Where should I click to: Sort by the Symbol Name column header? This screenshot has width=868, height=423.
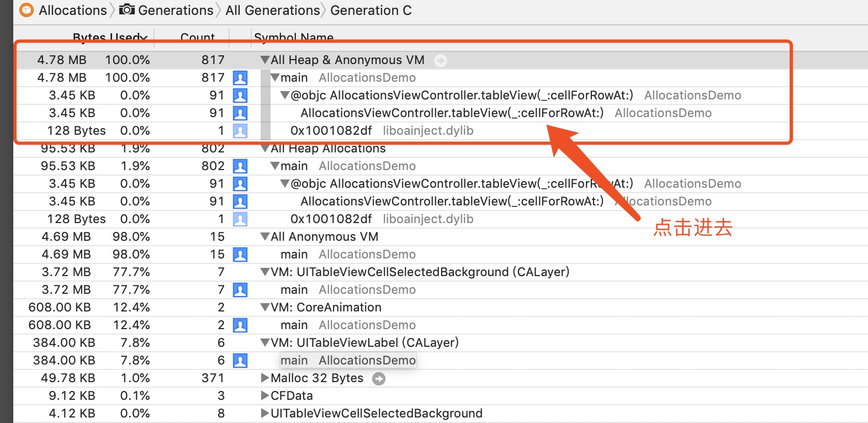point(294,38)
